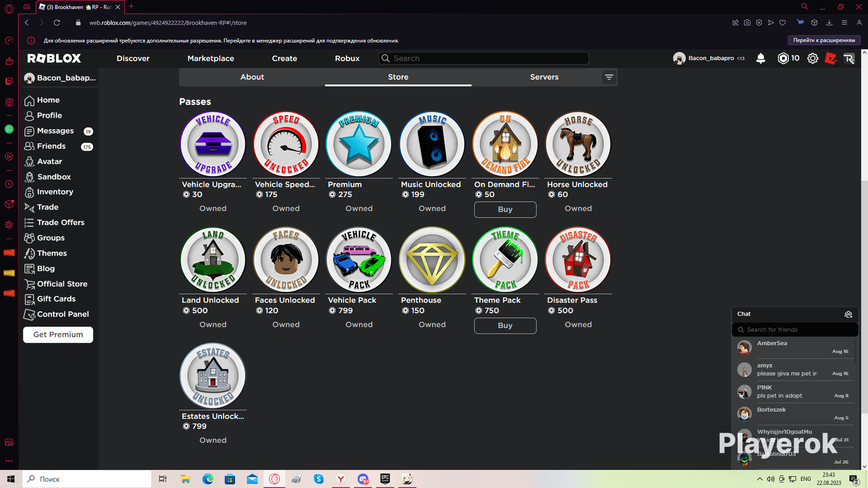Reload the browser page
868x488 pixels.
click(x=57, y=22)
